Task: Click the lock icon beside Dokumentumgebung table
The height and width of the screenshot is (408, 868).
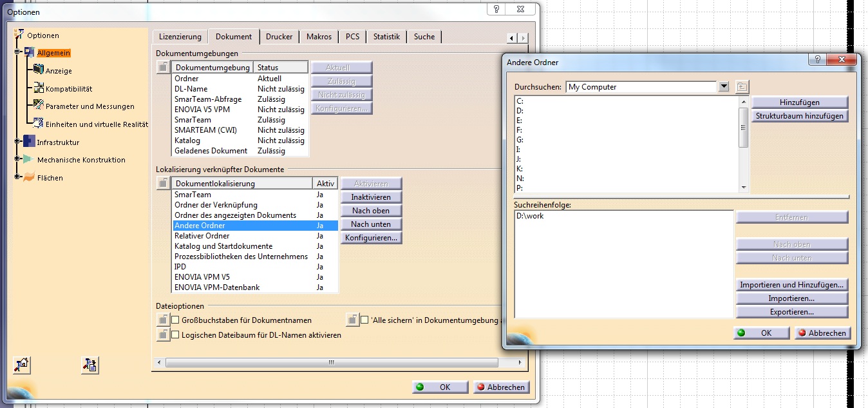Action: coord(163,67)
